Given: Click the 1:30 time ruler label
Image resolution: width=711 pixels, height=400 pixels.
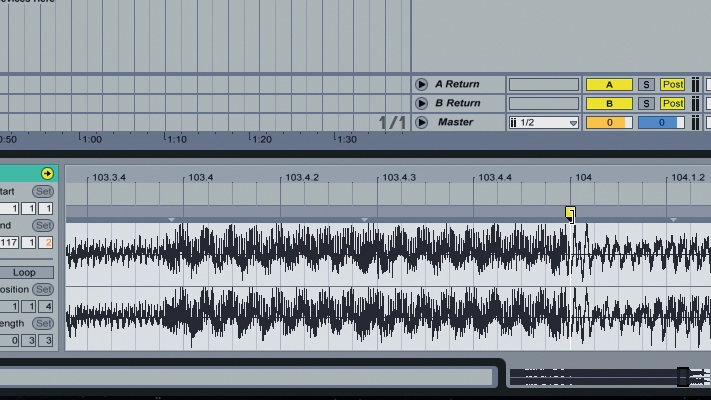Looking at the screenshot, I should click(x=347, y=139).
